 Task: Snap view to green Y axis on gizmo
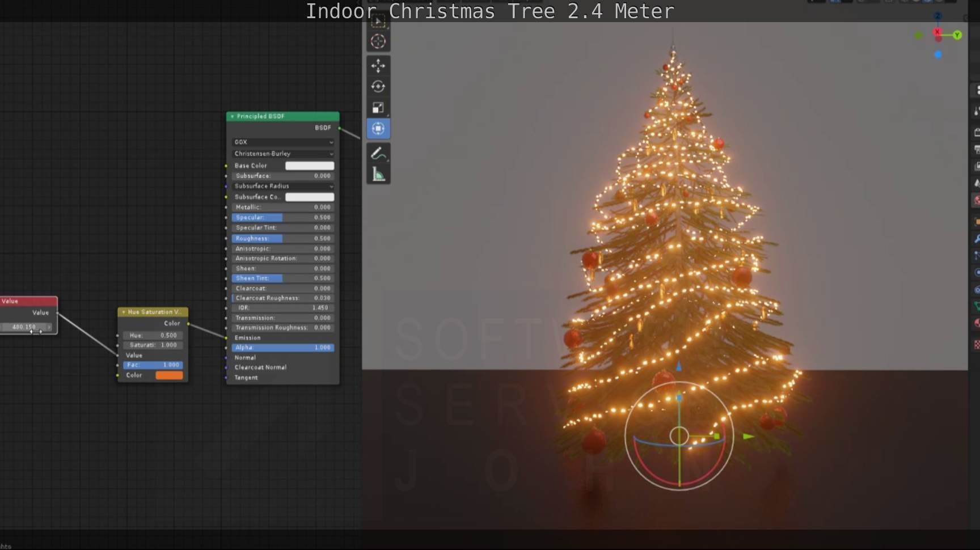click(x=957, y=35)
